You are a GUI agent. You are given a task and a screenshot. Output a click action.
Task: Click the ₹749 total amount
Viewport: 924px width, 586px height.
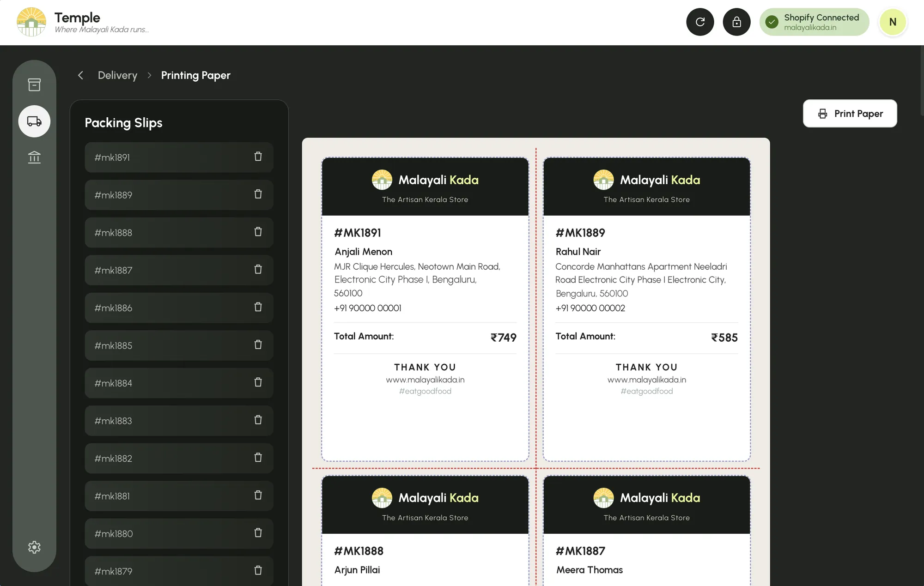(x=504, y=338)
